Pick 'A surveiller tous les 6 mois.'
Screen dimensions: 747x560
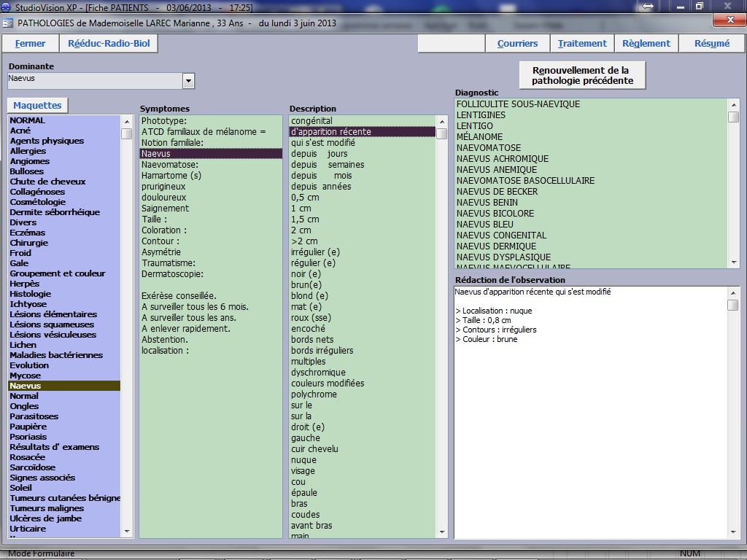click(x=195, y=307)
